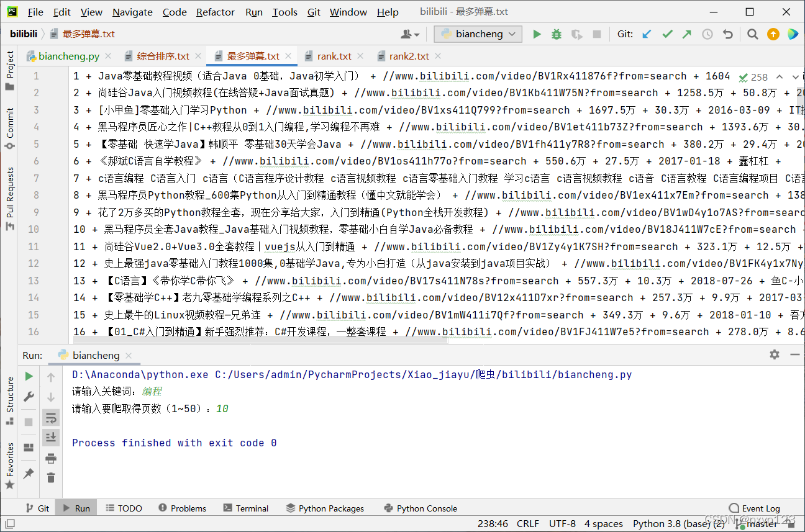805x532 pixels.
Task: Move up the stack trace arrow
Action: coord(51,377)
